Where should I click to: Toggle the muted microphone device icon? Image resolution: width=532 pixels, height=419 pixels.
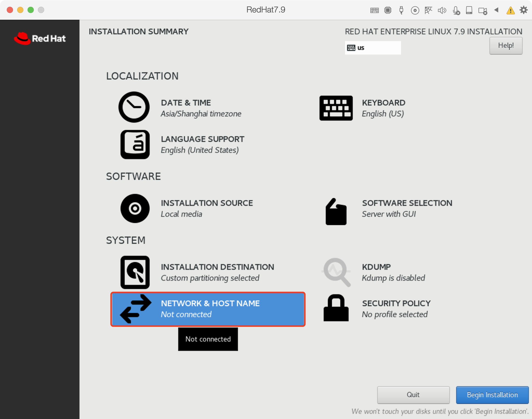tap(456, 10)
